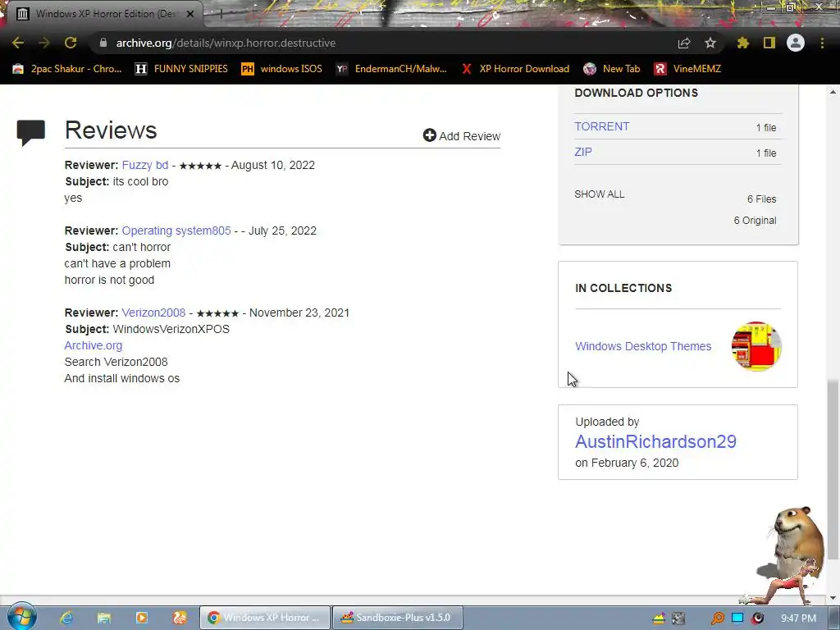Open the XP Horror Download bookmark
The image size is (840, 630).
(515, 69)
